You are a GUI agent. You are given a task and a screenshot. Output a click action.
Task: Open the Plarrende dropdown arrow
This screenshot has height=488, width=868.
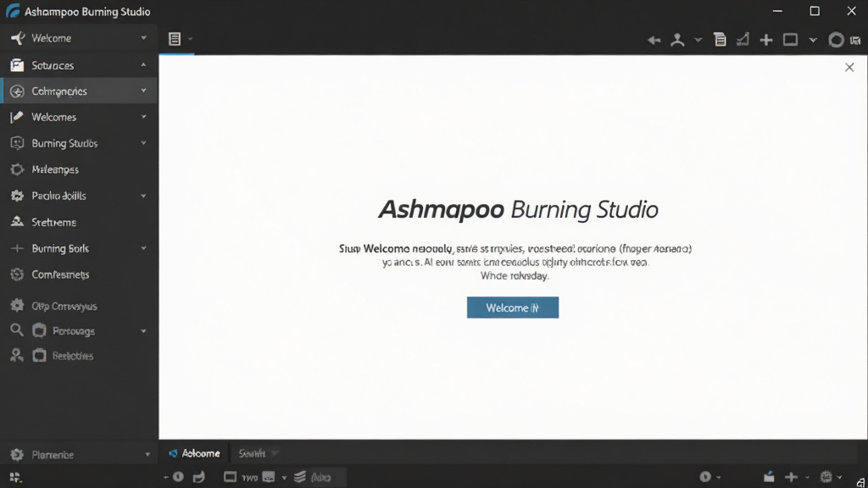coord(147,455)
